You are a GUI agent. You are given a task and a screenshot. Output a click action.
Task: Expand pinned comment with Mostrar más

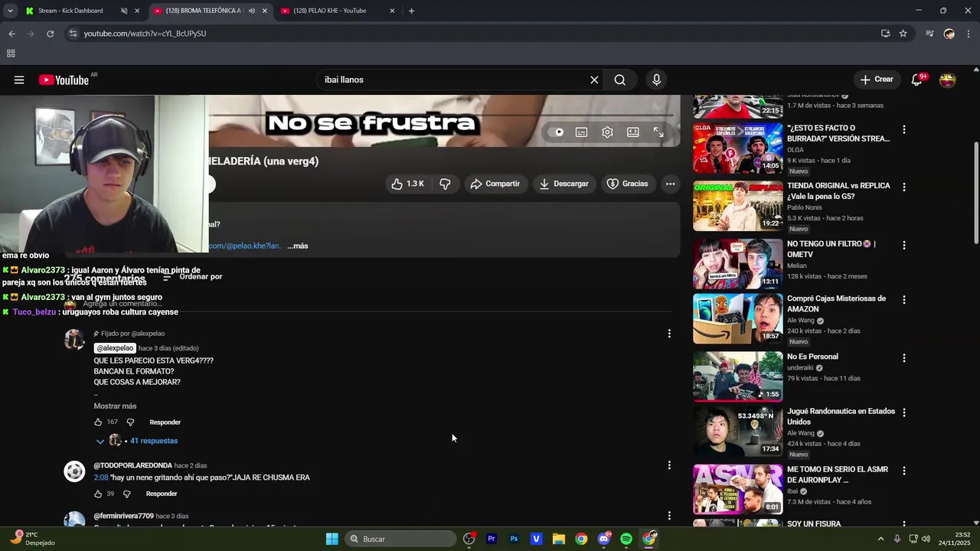point(115,406)
